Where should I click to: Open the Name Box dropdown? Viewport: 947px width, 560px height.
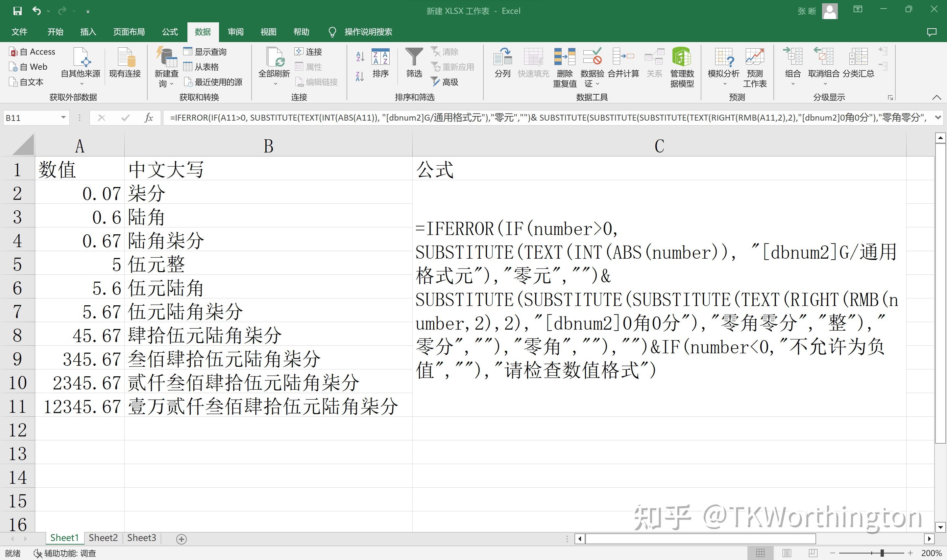[x=63, y=118]
